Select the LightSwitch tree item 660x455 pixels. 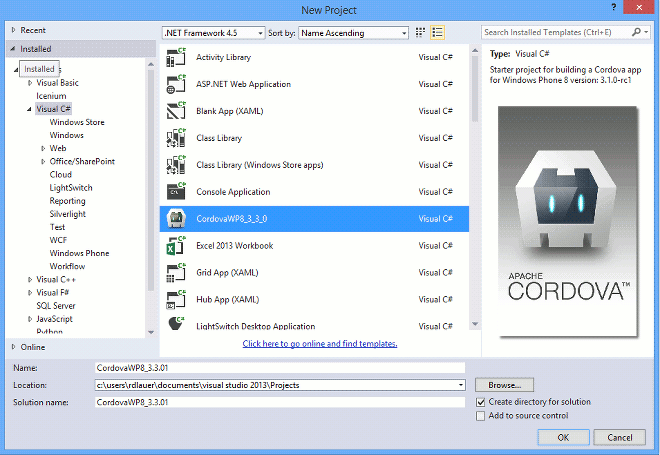click(71, 188)
